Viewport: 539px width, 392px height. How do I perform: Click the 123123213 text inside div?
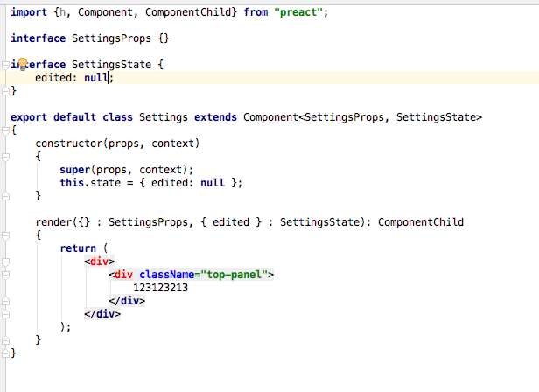(x=160, y=288)
